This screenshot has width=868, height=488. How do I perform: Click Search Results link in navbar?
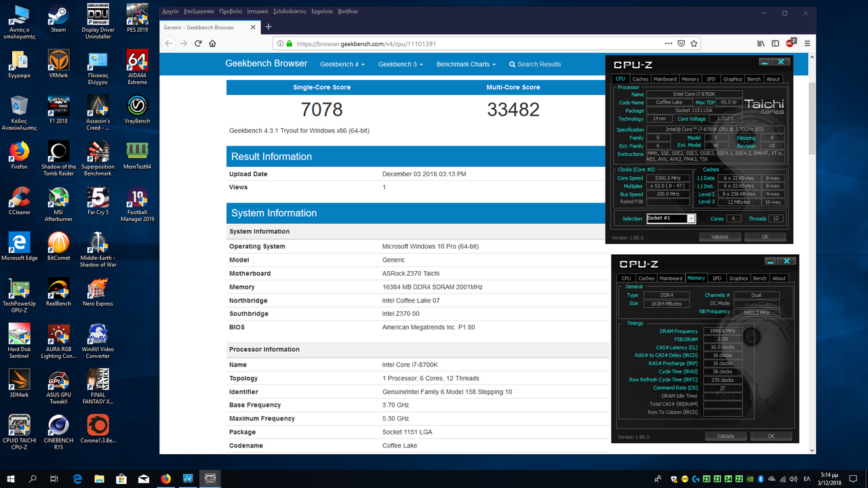pyautogui.click(x=535, y=64)
